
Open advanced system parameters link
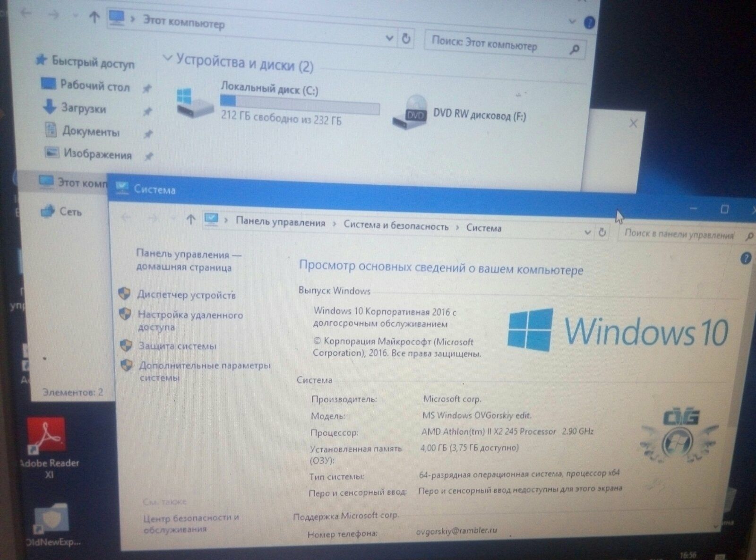pos(205,371)
